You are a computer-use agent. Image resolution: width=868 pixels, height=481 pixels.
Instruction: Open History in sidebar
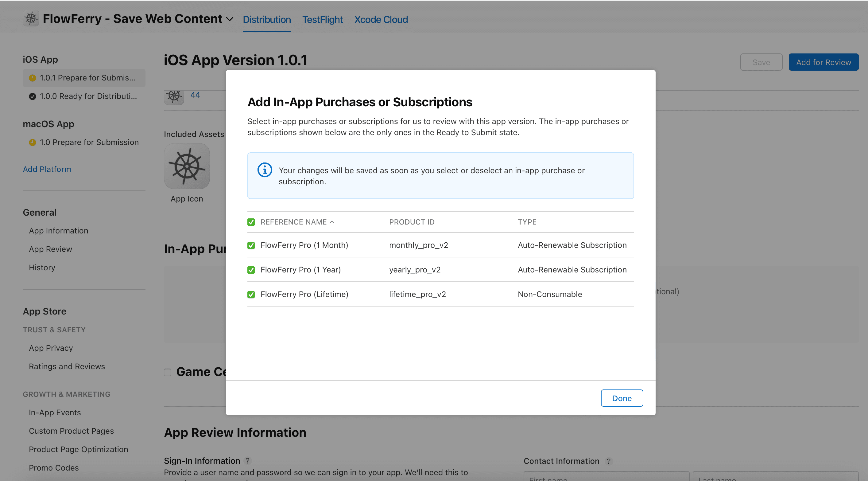point(42,268)
